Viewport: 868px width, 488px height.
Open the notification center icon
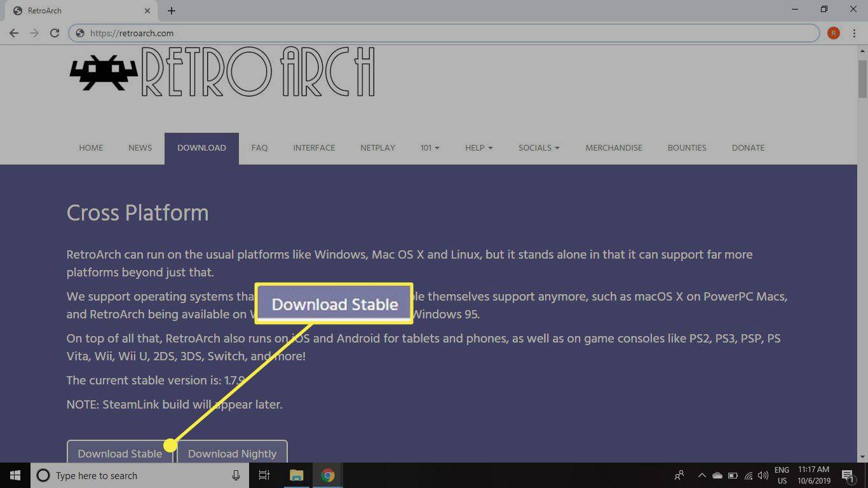(x=847, y=475)
